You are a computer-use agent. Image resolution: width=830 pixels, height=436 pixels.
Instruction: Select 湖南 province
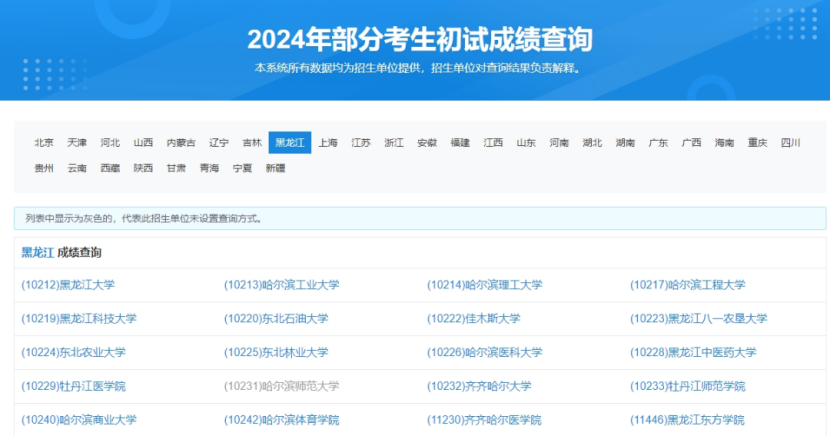click(x=625, y=142)
